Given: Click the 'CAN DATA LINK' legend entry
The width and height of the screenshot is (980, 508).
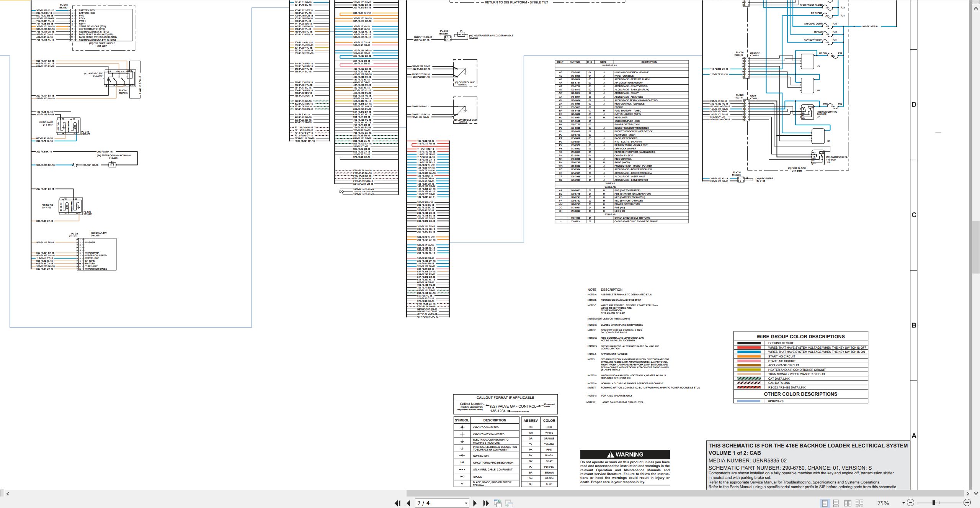Looking at the screenshot, I should point(779,383).
